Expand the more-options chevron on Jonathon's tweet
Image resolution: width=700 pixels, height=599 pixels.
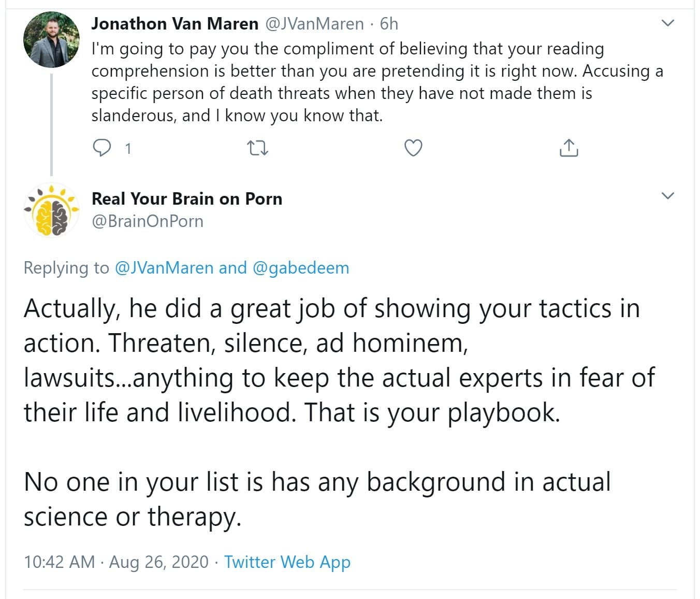click(x=668, y=23)
